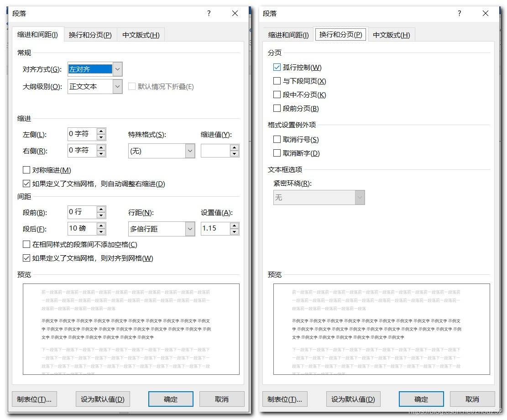
Task: Decrease spacing before (段前) value
Action: pyautogui.click(x=101, y=215)
